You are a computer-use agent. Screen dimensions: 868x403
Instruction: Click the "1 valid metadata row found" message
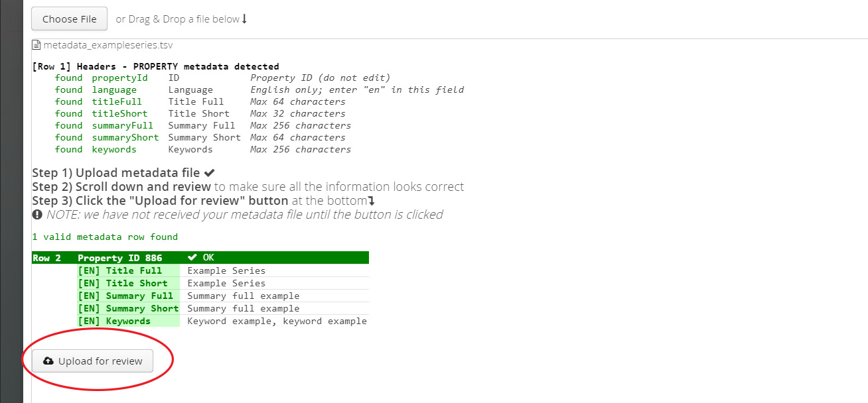point(105,237)
